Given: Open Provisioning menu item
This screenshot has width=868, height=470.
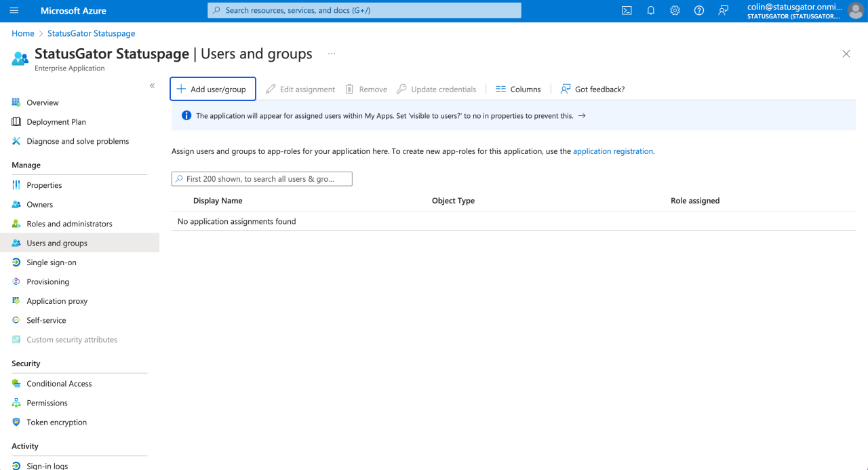Looking at the screenshot, I should point(79,281).
